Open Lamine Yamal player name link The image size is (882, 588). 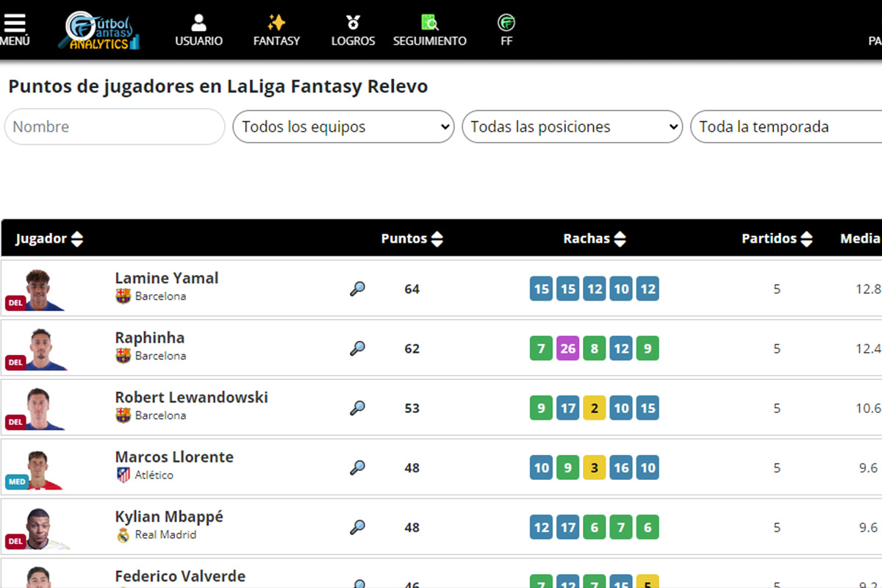click(x=167, y=279)
